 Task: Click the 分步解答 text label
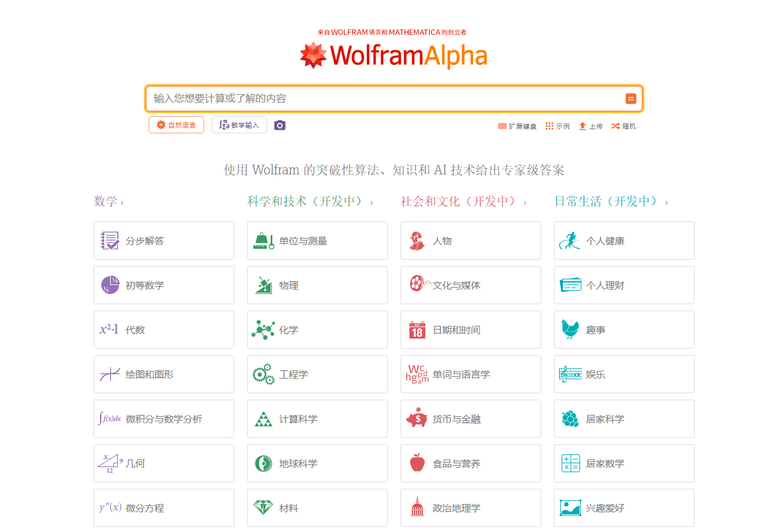point(145,241)
